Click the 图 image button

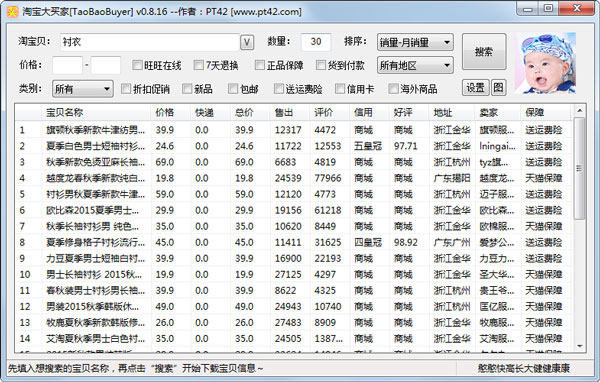point(498,88)
